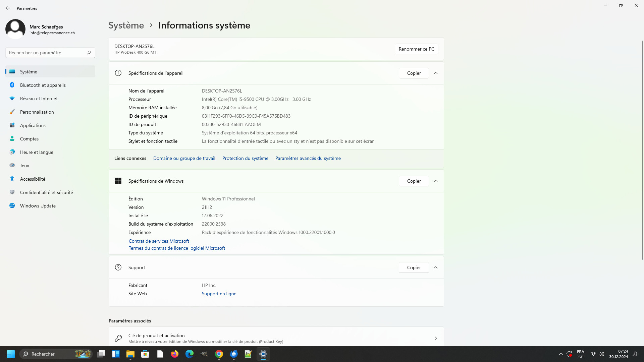
Task: Click the search magnifier icon in sidebar
Action: click(89, 53)
